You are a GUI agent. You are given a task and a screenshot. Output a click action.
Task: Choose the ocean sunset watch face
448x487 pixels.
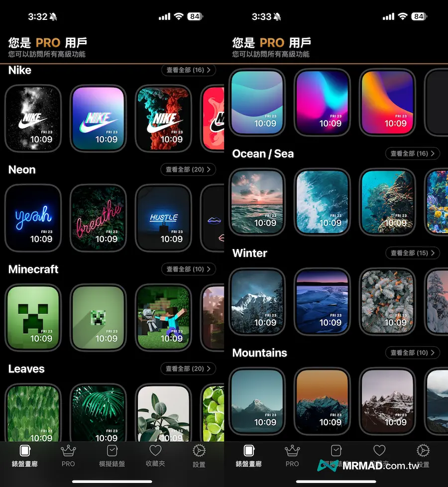pos(257,201)
